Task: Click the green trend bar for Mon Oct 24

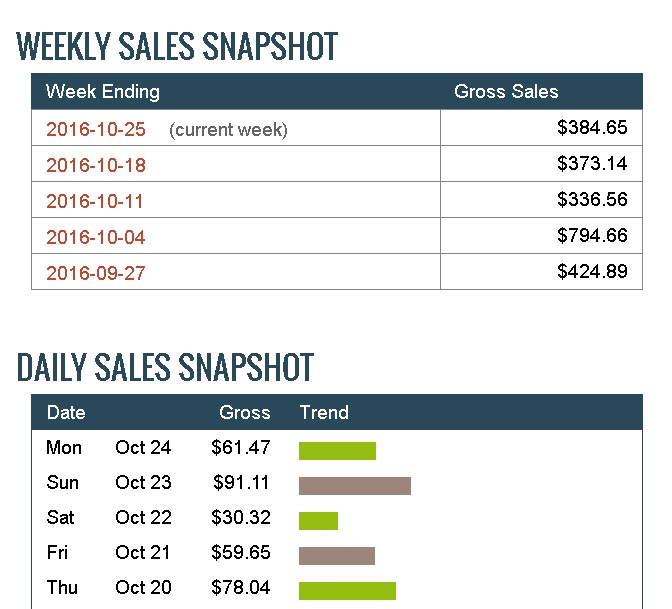Action: (337, 451)
